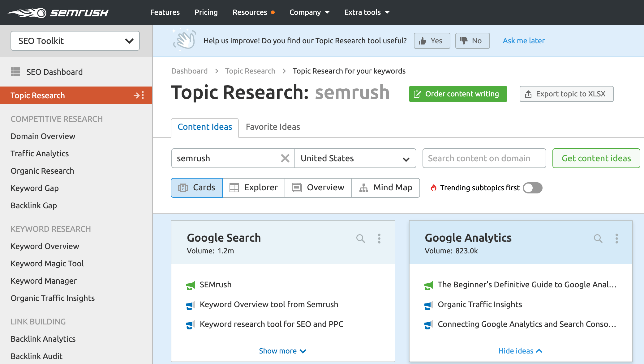
Task: Select the Overview view
Action: pos(318,188)
